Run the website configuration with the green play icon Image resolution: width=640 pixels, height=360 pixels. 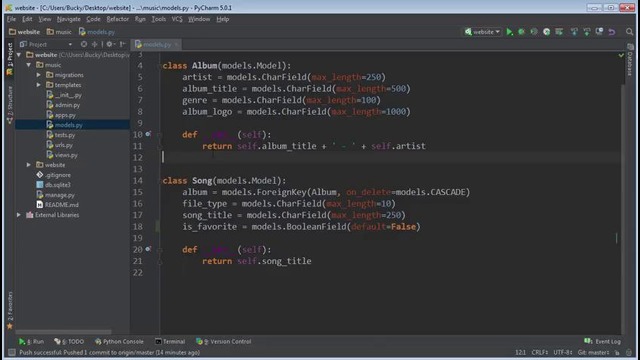[509, 32]
